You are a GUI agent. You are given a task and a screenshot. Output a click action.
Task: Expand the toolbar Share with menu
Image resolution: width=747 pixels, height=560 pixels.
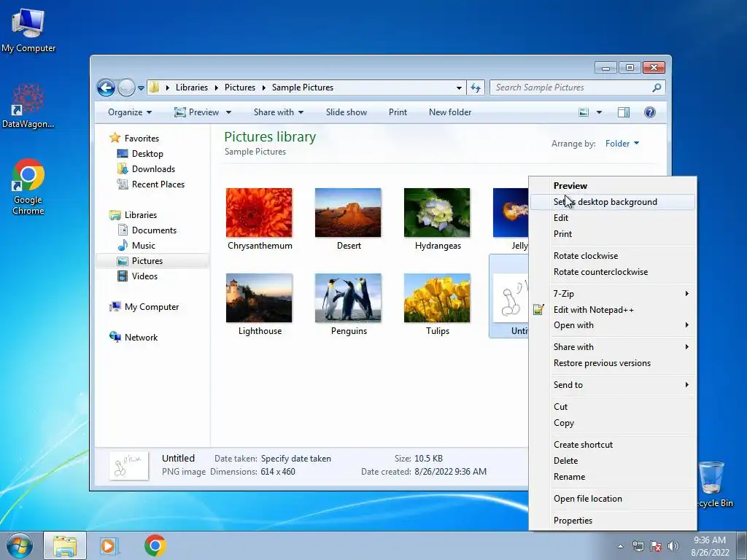tap(278, 112)
